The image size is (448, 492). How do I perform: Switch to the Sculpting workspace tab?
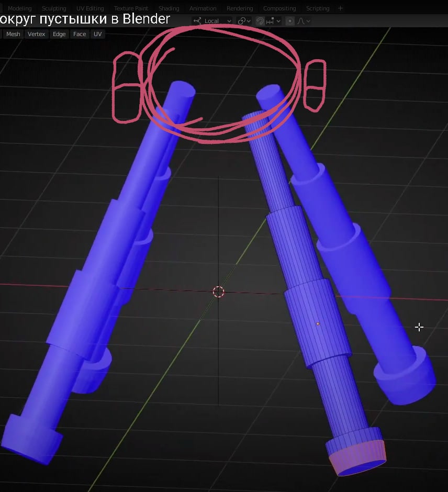[54, 8]
